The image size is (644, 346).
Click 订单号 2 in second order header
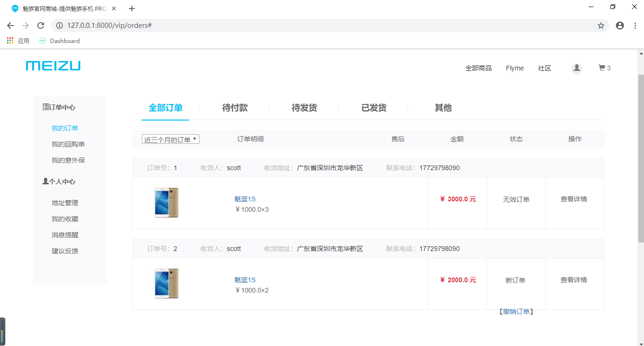pos(162,249)
